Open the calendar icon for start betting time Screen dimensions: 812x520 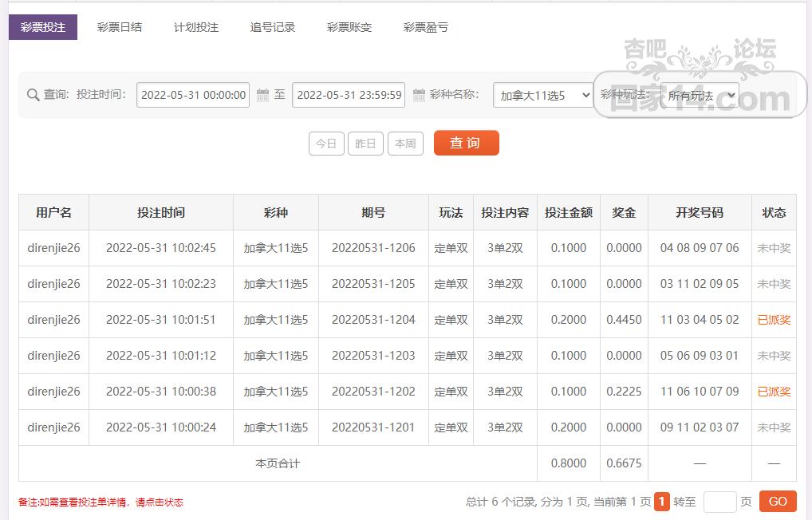[x=263, y=95]
